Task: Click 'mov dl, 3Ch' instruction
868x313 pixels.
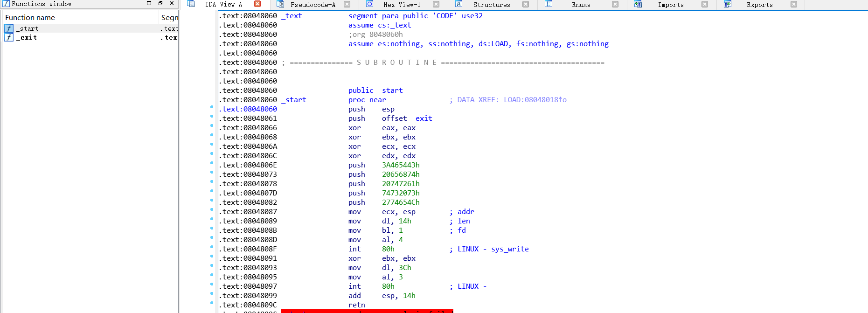Action: click(380, 268)
